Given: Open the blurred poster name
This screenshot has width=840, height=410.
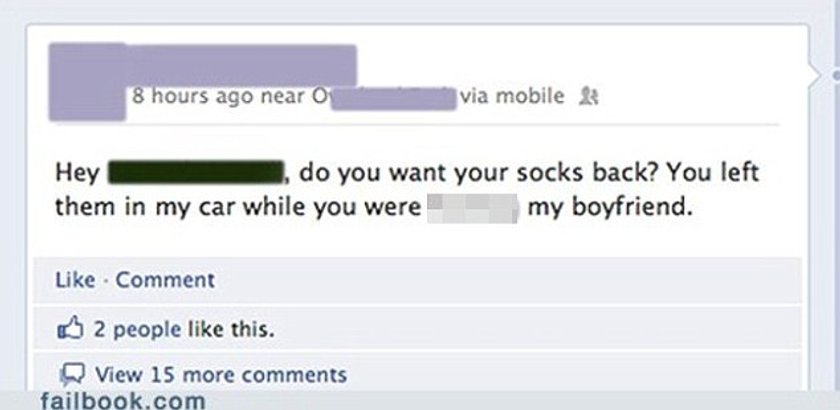Looking at the screenshot, I should click(x=241, y=63).
